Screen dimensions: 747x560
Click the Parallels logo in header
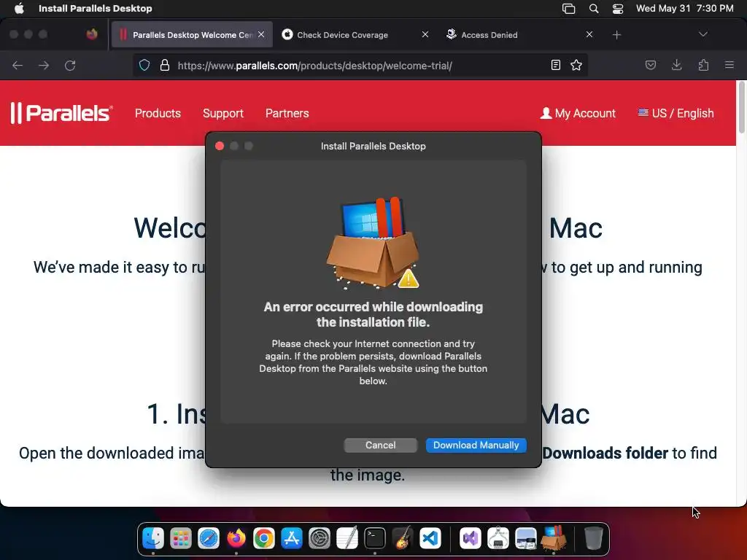pos(61,113)
